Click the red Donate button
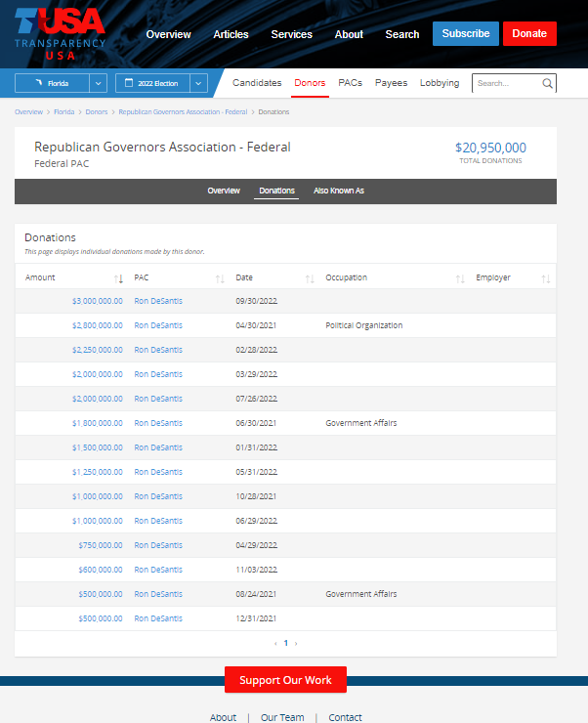Viewport: 588px width, 723px height. [x=529, y=33]
